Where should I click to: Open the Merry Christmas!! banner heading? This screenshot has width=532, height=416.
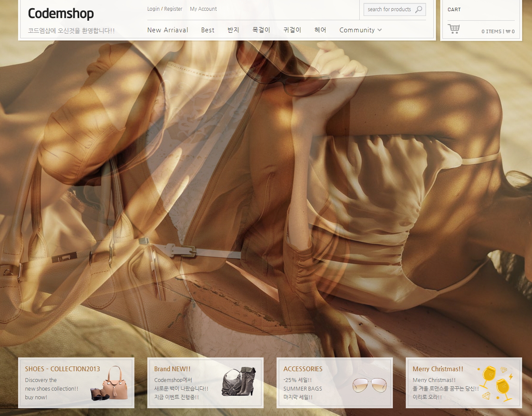pyautogui.click(x=438, y=369)
